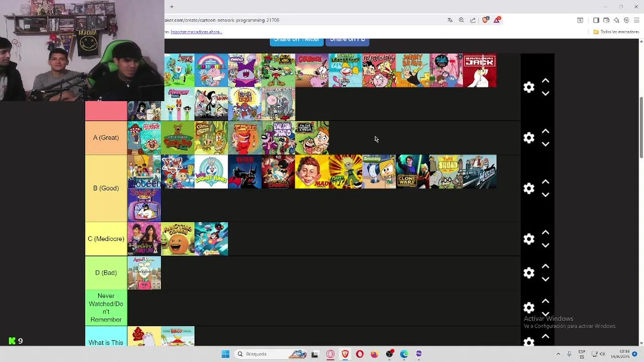Viewport: 644px width, 362px height.
Task: Select the What is This tier label
Action: 106,337
